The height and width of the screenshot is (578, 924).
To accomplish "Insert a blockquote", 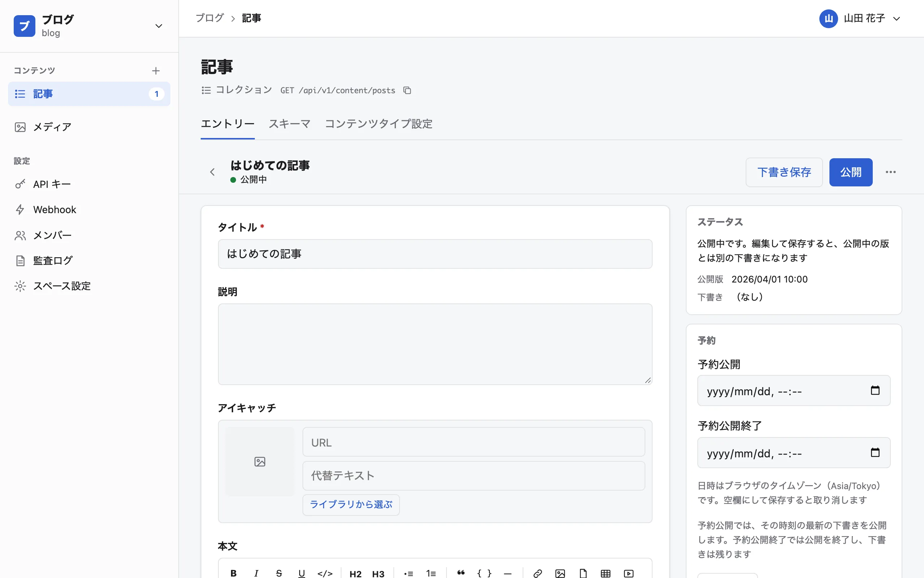I will pos(461,573).
